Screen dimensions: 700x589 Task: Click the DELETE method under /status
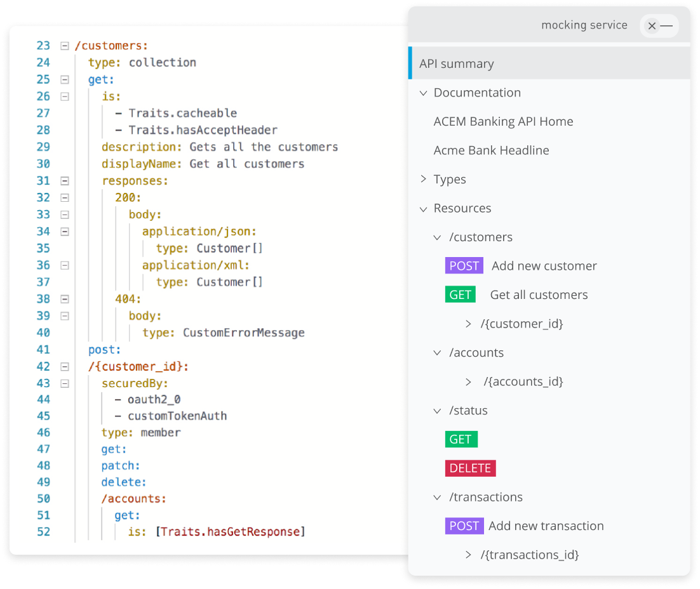click(470, 468)
